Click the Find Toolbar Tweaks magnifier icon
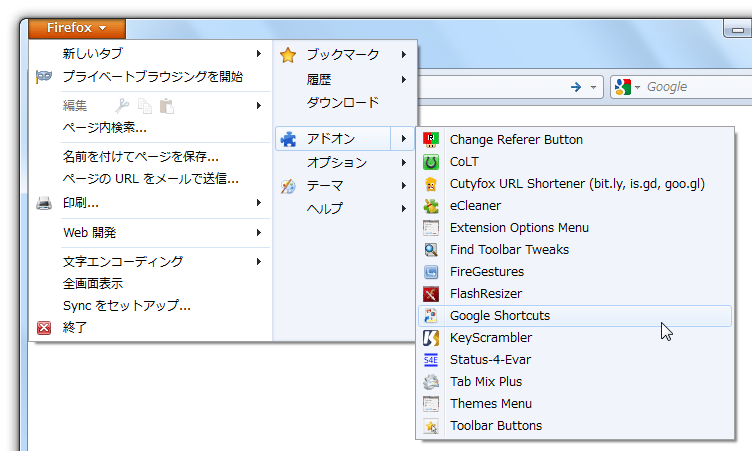Screen dimensions: 752x451 tap(431, 249)
